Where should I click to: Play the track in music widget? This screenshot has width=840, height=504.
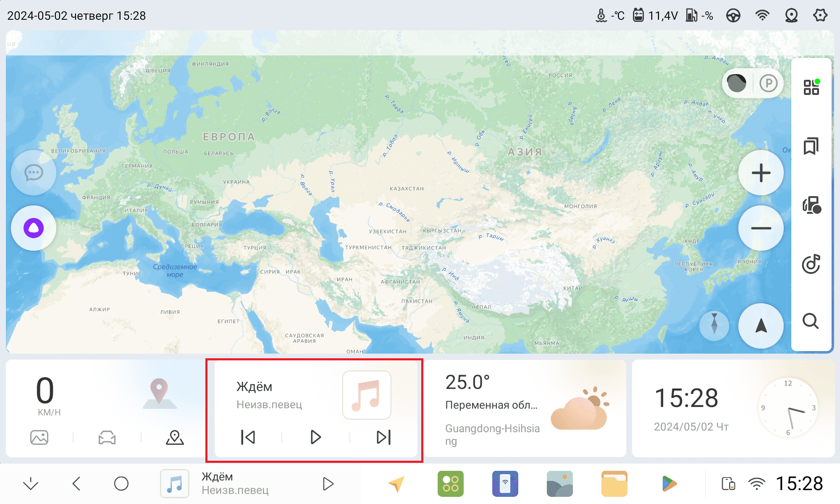click(315, 437)
